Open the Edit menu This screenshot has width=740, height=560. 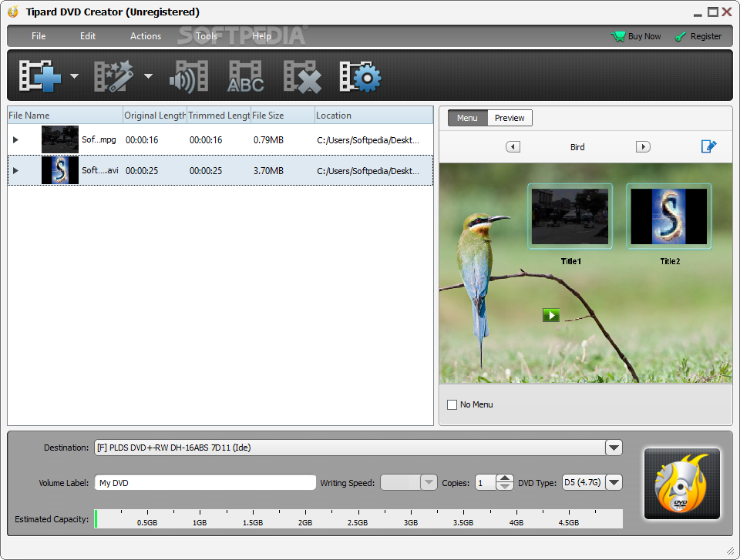click(88, 36)
